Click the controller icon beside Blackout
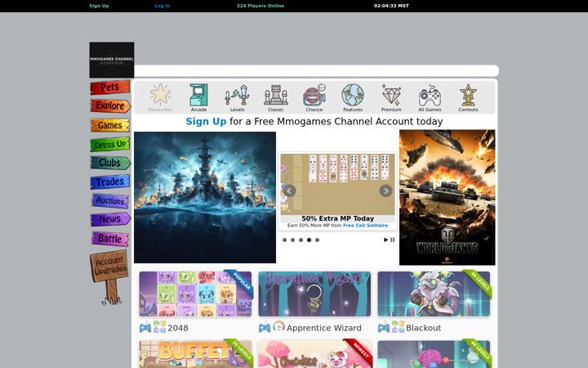Image resolution: width=588 pixels, height=368 pixels. pos(384,328)
